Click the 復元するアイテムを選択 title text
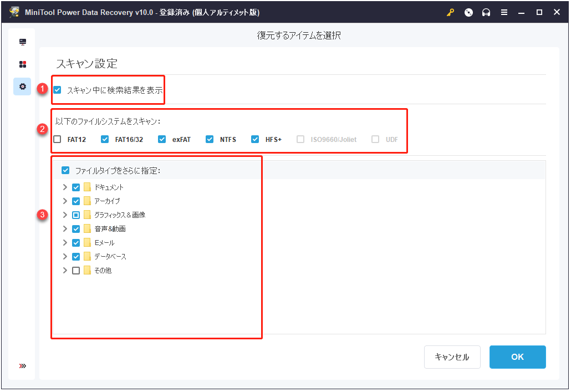The image size is (571, 392). (299, 35)
